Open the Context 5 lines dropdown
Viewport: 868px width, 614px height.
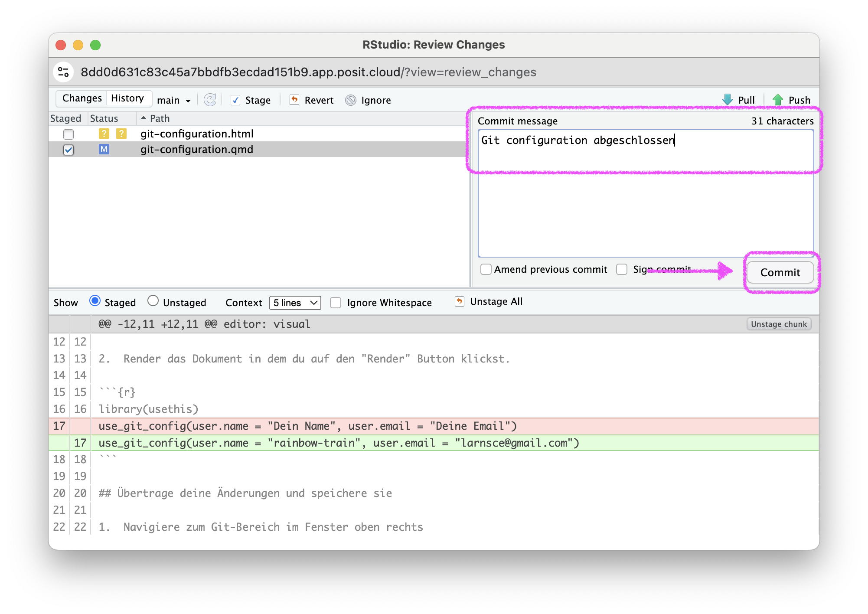295,303
